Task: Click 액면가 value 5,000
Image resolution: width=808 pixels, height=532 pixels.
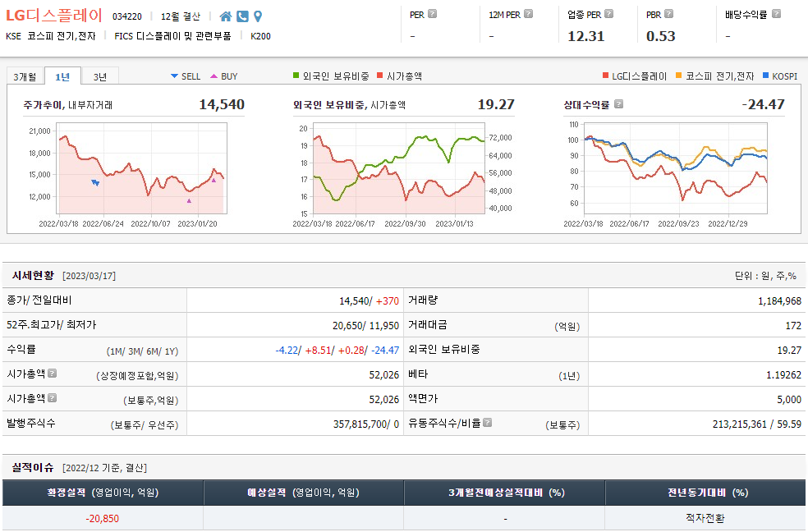Action: [789, 400]
